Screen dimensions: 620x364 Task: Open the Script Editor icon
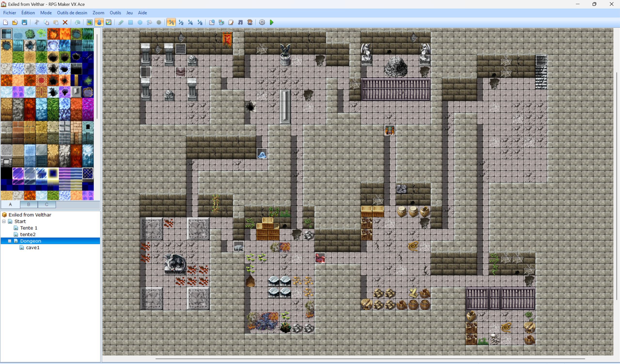click(231, 22)
